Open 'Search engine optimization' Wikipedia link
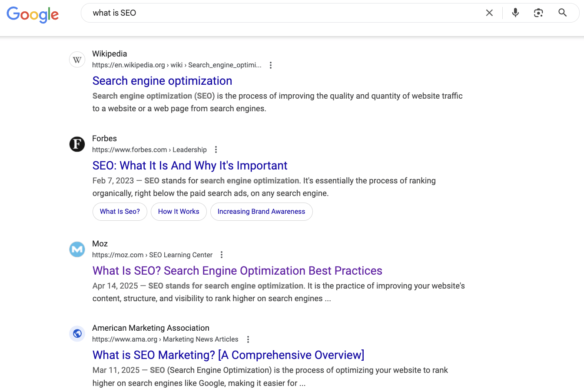Viewport: 584px width, 392px height. [162, 81]
